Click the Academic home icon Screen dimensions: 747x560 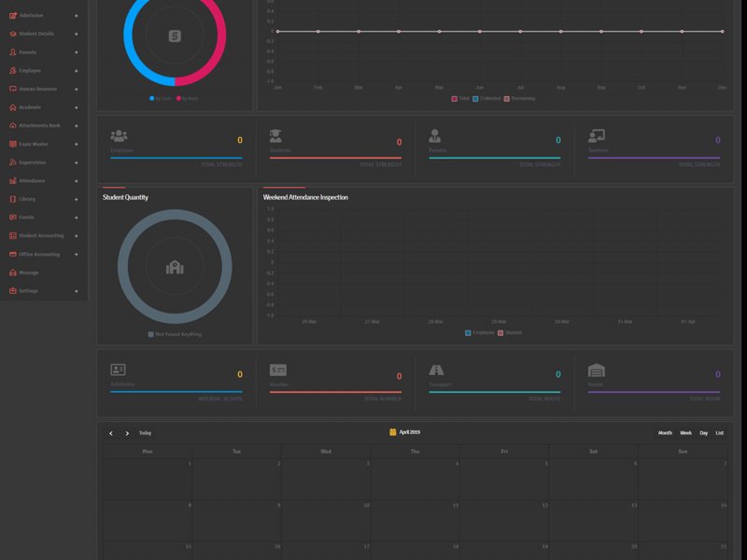(x=13, y=107)
